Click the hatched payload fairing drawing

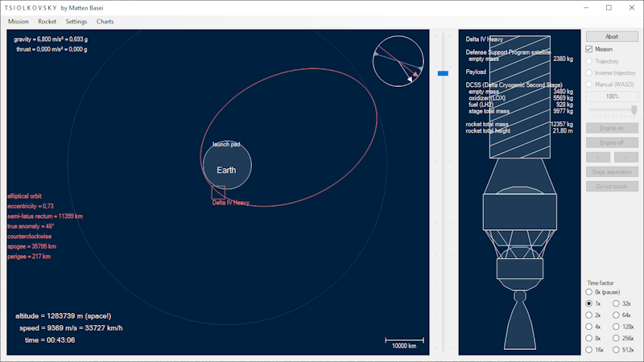tap(520, 97)
